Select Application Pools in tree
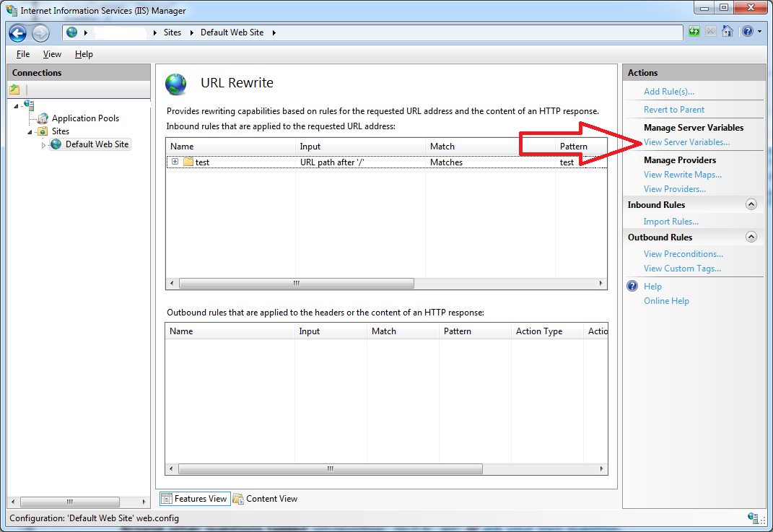 pos(85,118)
